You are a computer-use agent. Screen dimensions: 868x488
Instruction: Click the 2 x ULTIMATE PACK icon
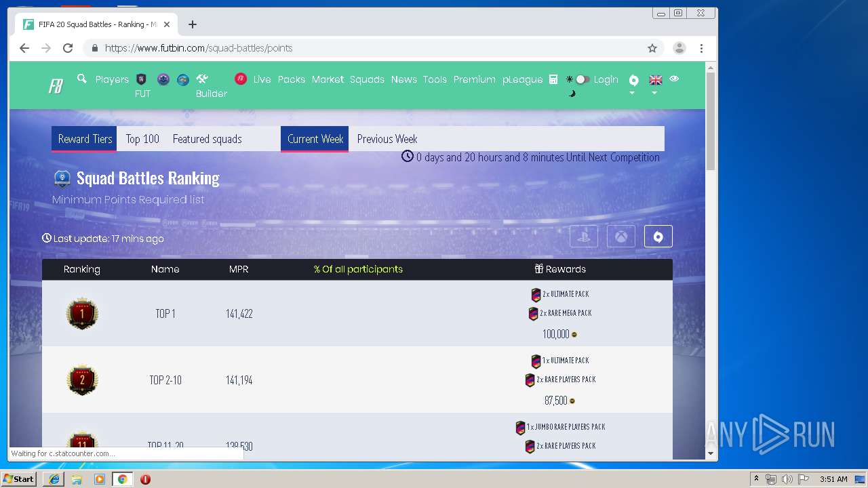coord(536,294)
